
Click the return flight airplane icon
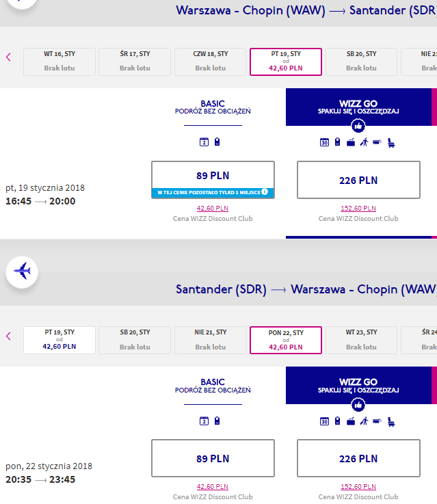click(x=22, y=272)
